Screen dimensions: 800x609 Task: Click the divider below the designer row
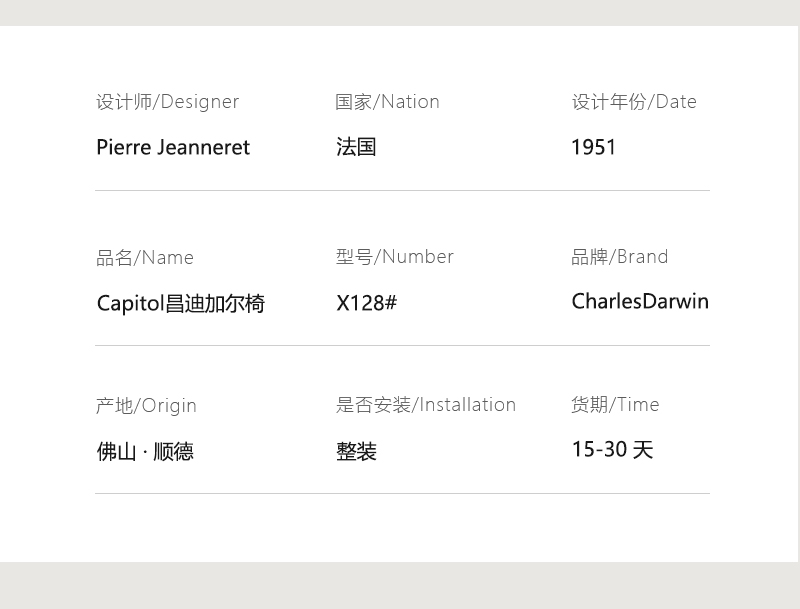click(x=402, y=190)
